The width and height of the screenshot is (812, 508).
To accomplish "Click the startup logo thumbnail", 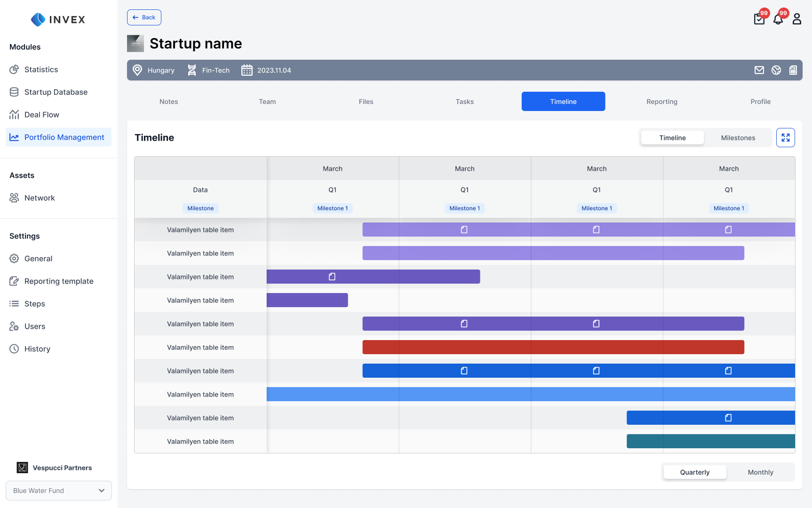I will [x=135, y=43].
